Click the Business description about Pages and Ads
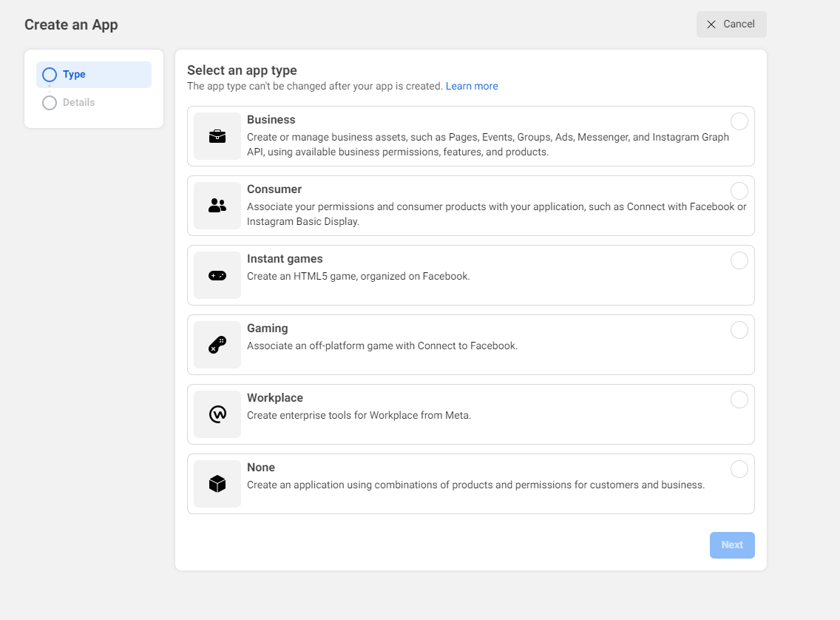840x620 pixels. click(x=488, y=145)
